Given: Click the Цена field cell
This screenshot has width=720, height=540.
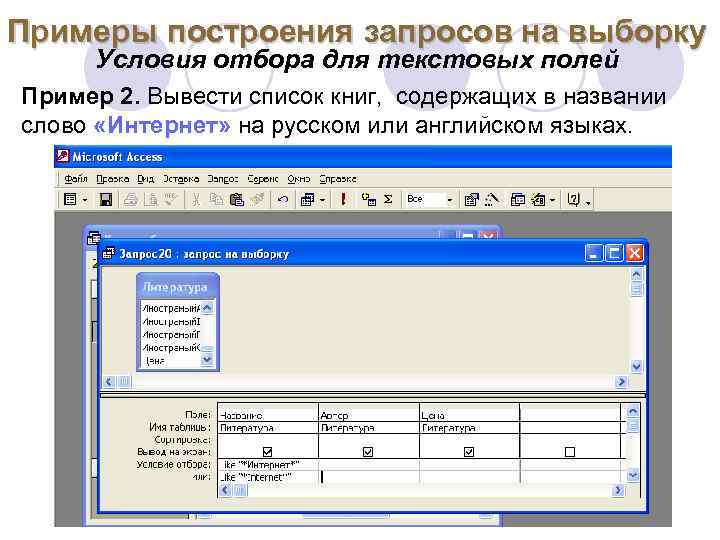Looking at the screenshot, I should tap(469, 415).
